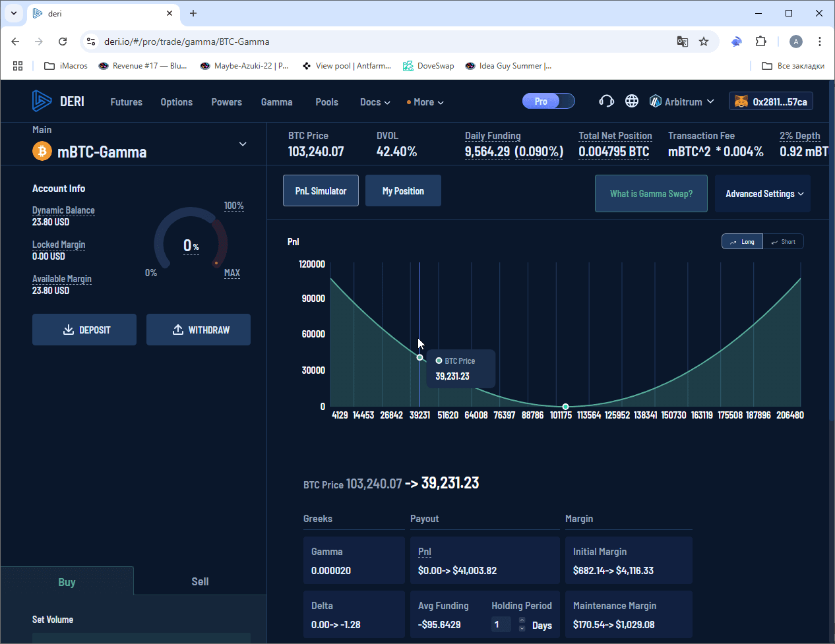The height and width of the screenshot is (644, 835).
Task: Expand Advanced Settings
Action: (763, 194)
